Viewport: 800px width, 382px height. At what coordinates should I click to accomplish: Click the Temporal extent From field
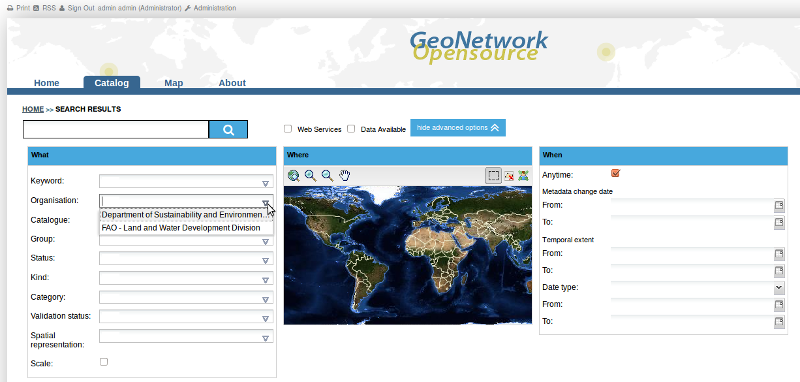click(692, 253)
